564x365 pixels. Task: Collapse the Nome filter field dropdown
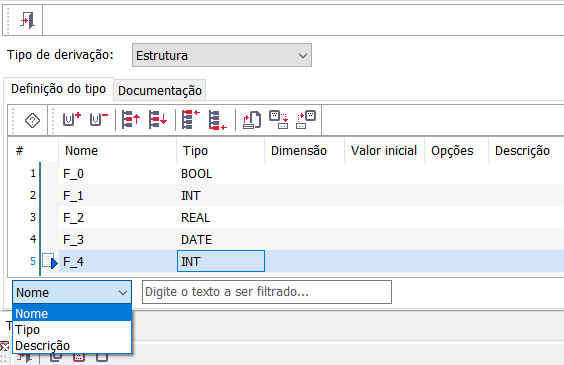[x=72, y=292]
